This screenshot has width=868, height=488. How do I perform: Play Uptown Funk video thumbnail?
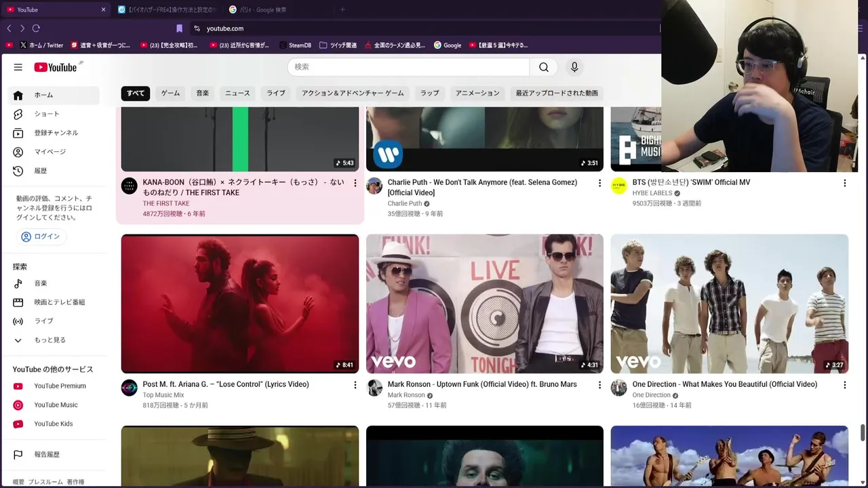(x=485, y=304)
